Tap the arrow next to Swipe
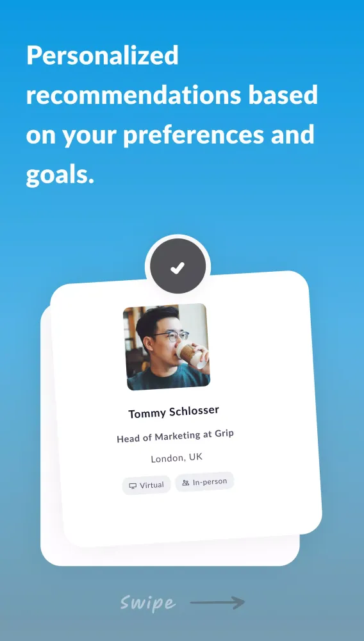 click(217, 603)
